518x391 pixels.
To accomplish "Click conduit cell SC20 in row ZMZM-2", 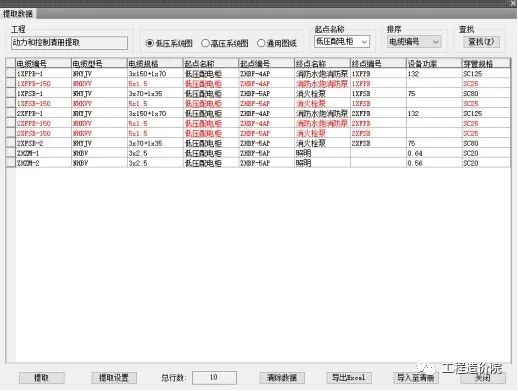I will pos(486,163).
